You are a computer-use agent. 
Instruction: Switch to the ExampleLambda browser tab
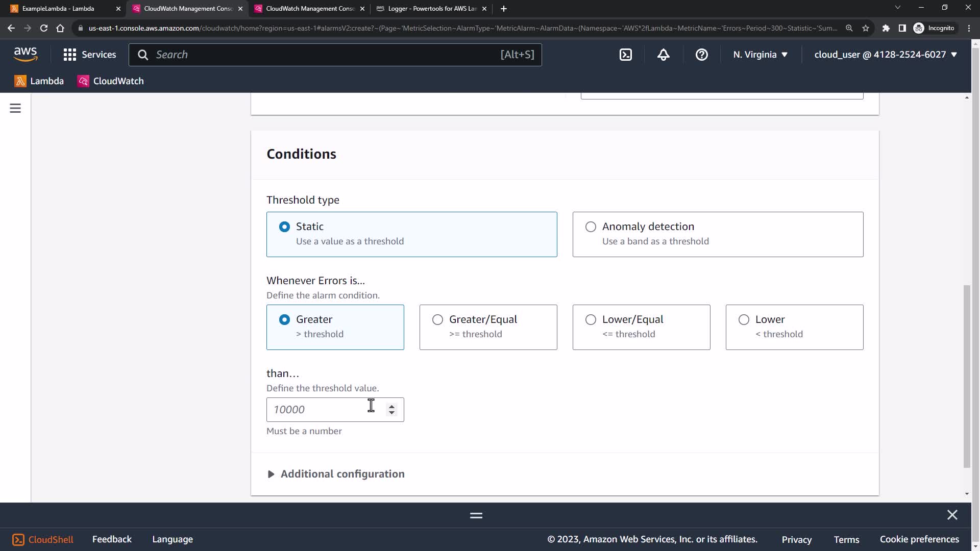point(59,9)
